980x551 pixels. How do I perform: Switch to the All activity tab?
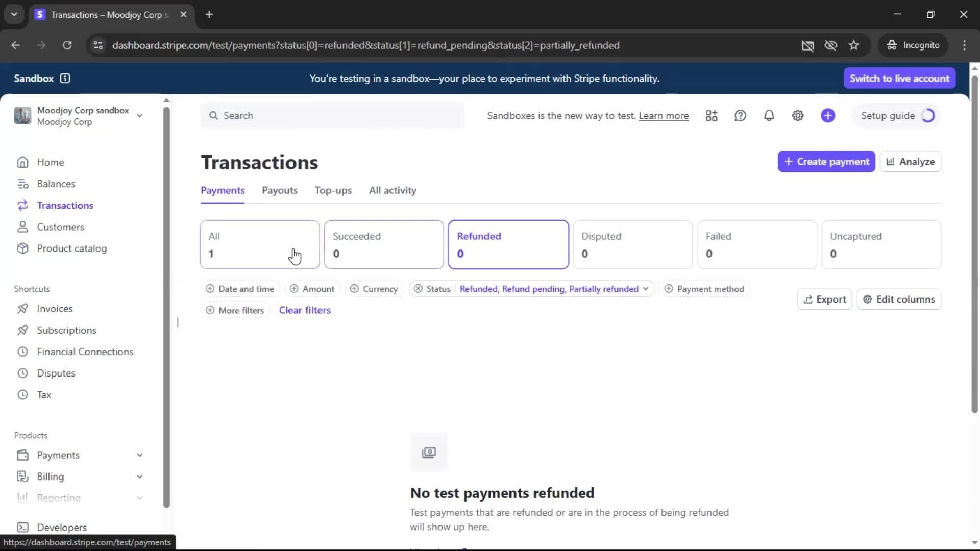coord(392,190)
